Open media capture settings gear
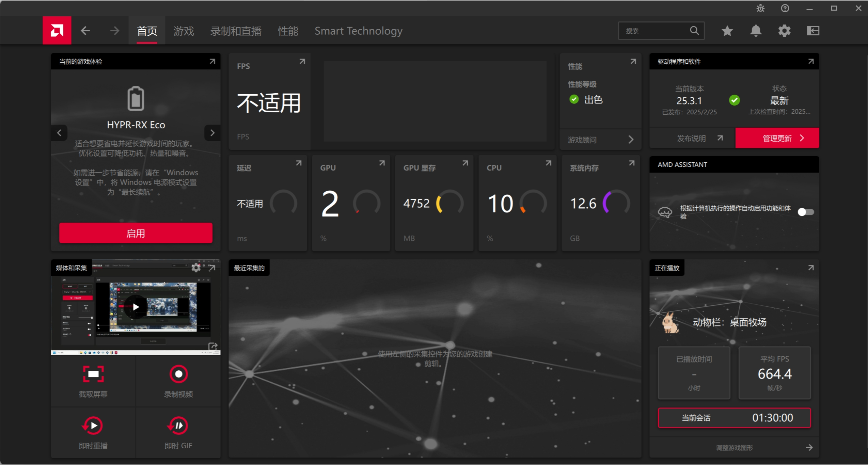 pyautogui.click(x=196, y=268)
